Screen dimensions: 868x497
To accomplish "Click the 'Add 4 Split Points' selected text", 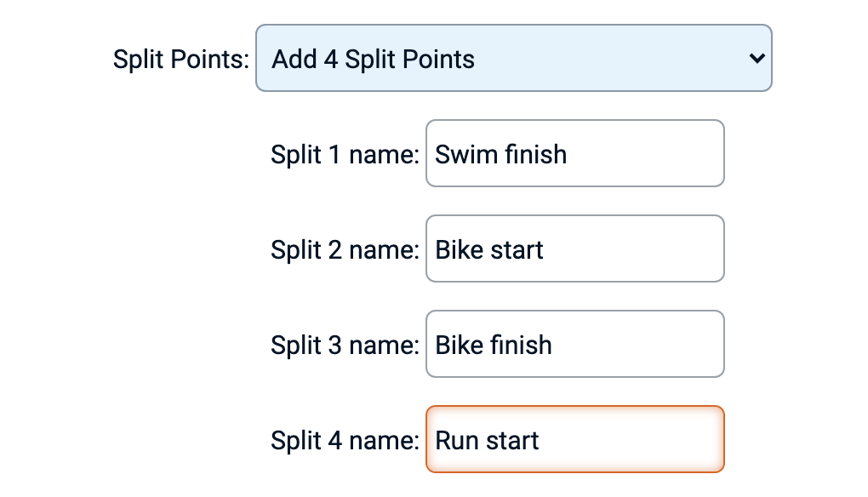I will point(373,60).
